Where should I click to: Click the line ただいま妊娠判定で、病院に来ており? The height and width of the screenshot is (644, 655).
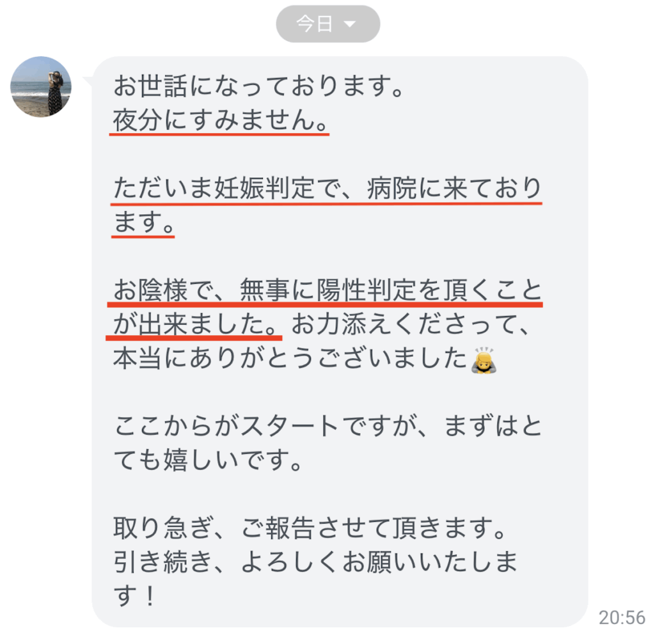click(327, 188)
